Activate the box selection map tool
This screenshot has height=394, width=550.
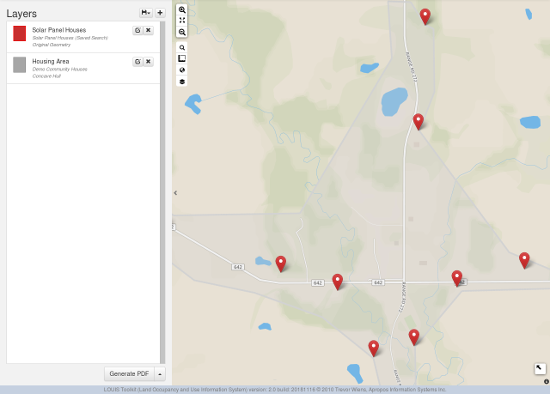(182, 59)
